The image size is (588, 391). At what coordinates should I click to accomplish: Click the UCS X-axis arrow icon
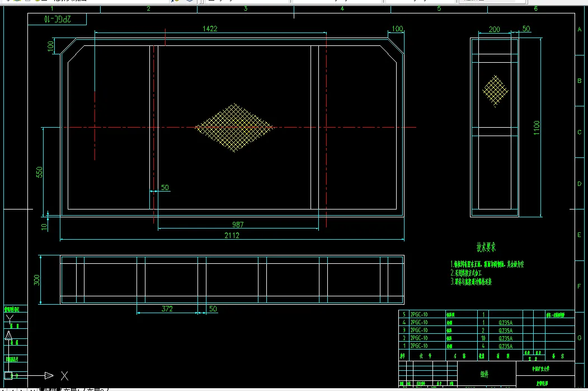coord(49,375)
